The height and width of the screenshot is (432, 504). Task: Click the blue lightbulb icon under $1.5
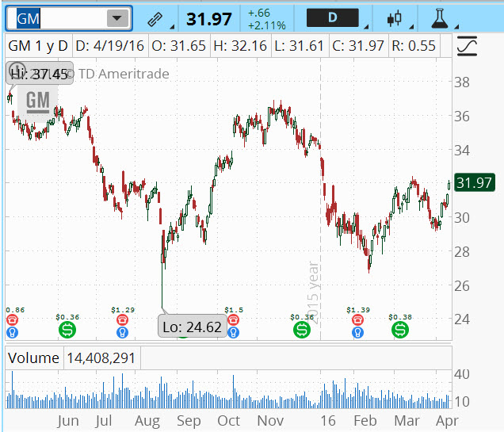[x=233, y=332]
